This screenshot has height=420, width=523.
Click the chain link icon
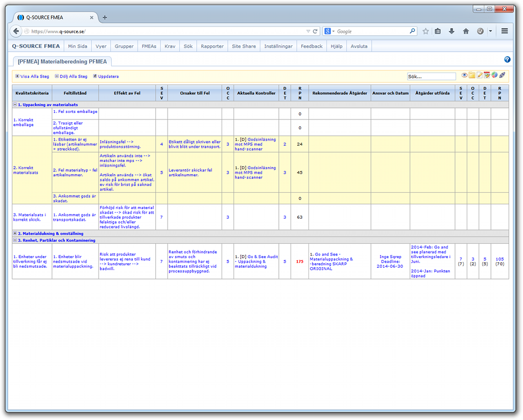click(502, 76)
